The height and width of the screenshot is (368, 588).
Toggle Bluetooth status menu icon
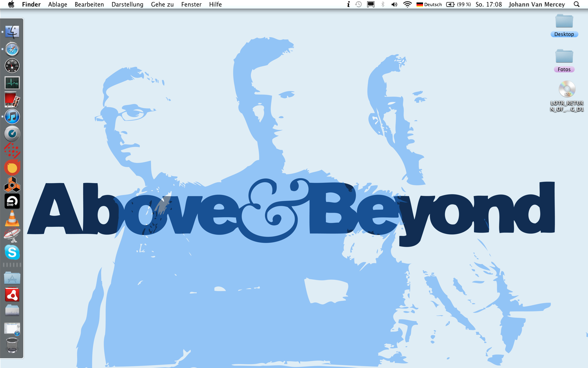(x=383, y=4)
